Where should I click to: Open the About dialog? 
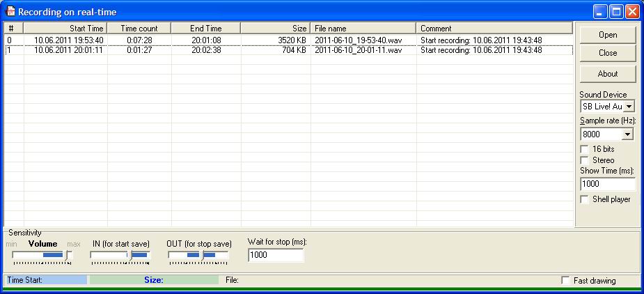click(607, 74)
